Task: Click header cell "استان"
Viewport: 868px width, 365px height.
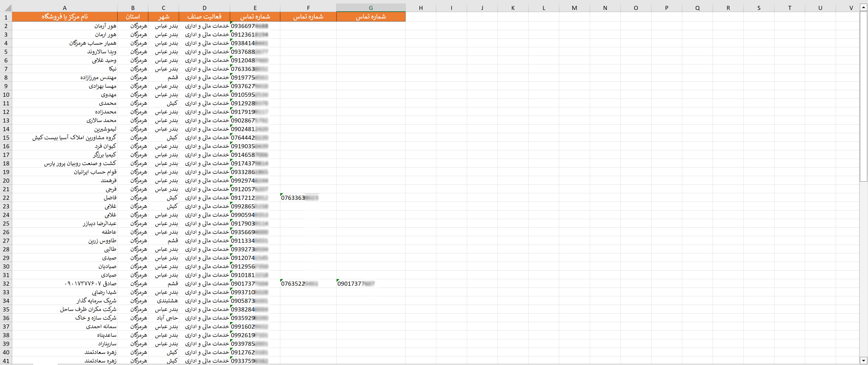Action: click(133, 17)
